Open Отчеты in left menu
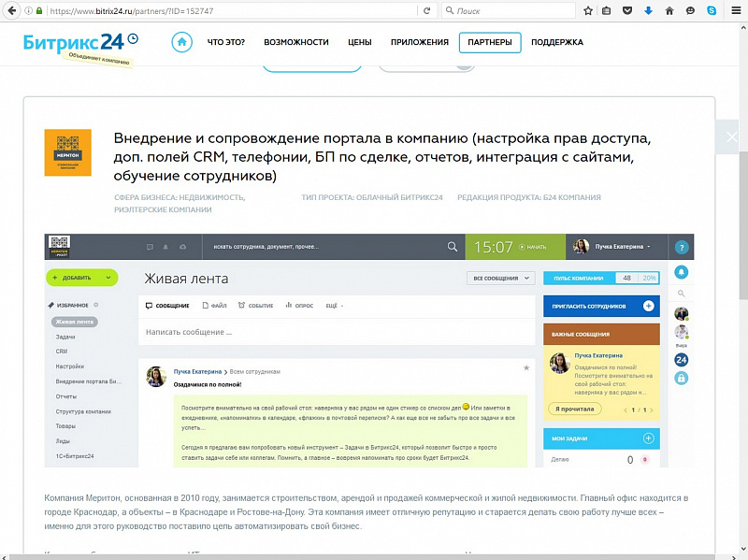Viewport: 748px width, 560px height. click(65, 396)
